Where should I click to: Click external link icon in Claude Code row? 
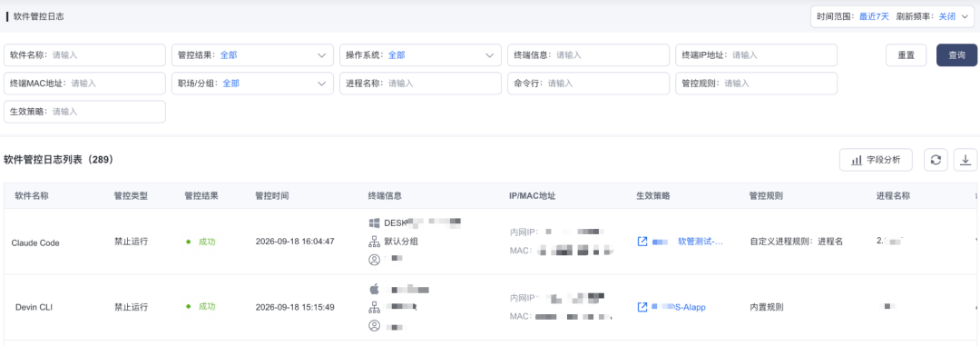tap(642, 242)
